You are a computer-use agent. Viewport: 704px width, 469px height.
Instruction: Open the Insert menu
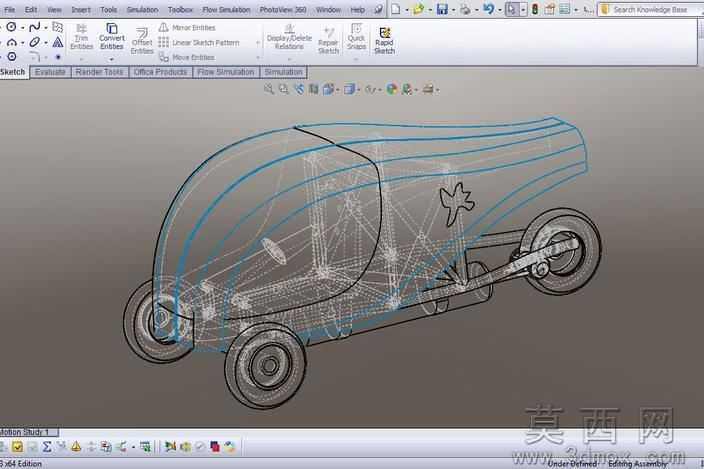point(81,9)
